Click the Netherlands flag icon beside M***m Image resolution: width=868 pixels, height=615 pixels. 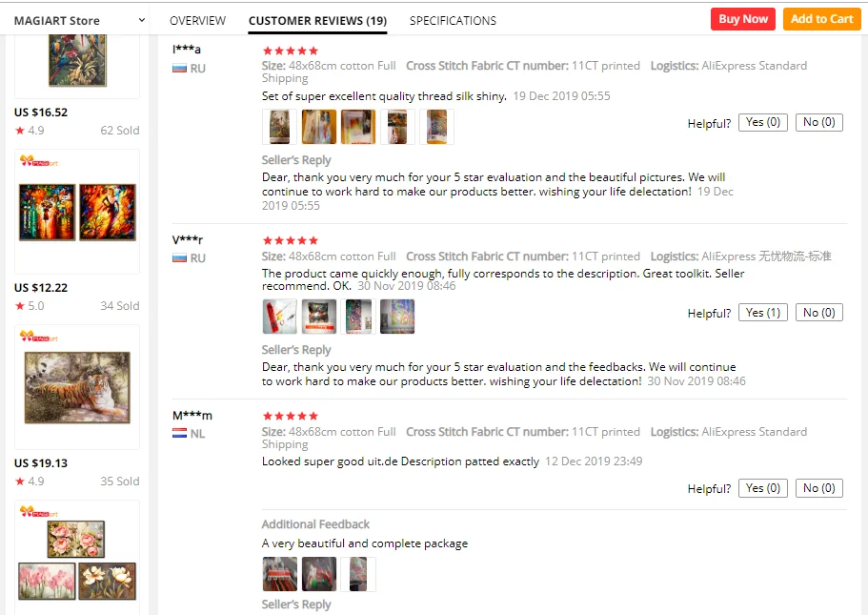[179, 433]
